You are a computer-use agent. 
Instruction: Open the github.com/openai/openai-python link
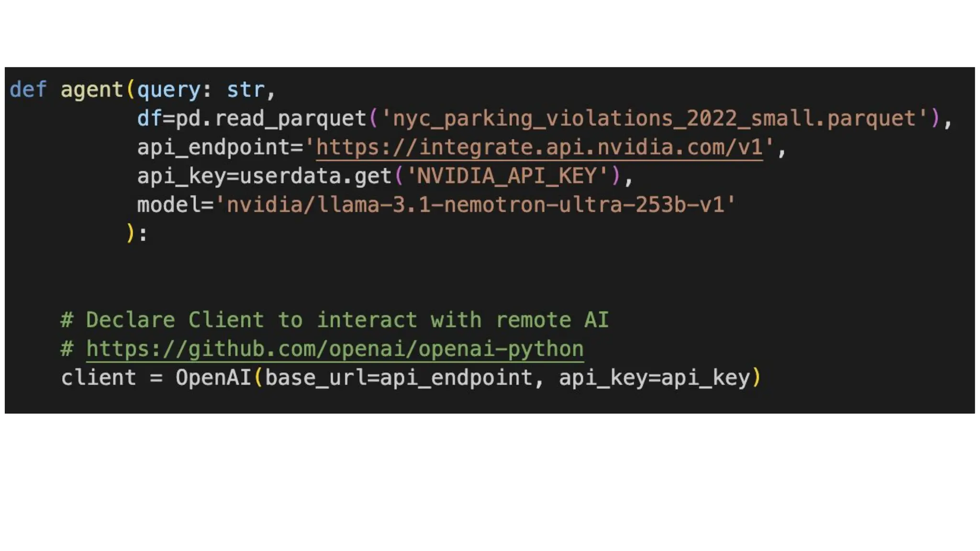pos(334,349)
